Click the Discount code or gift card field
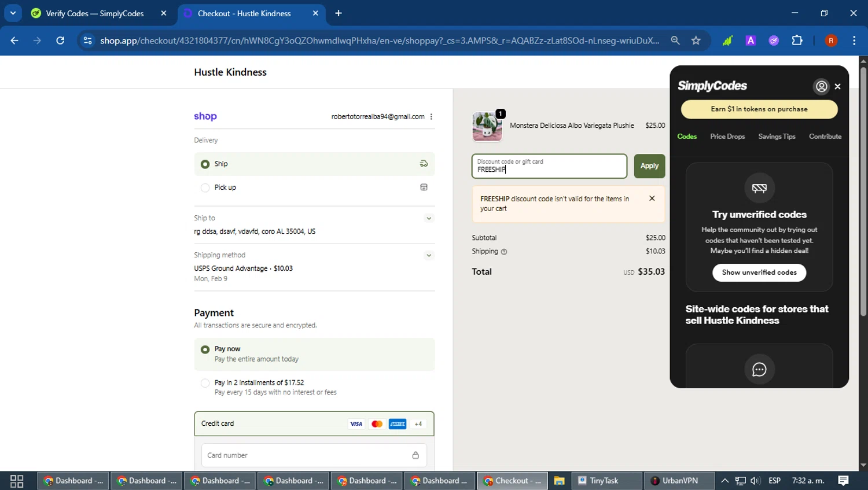Screen dimensions: 868x490 coord(549,166)
